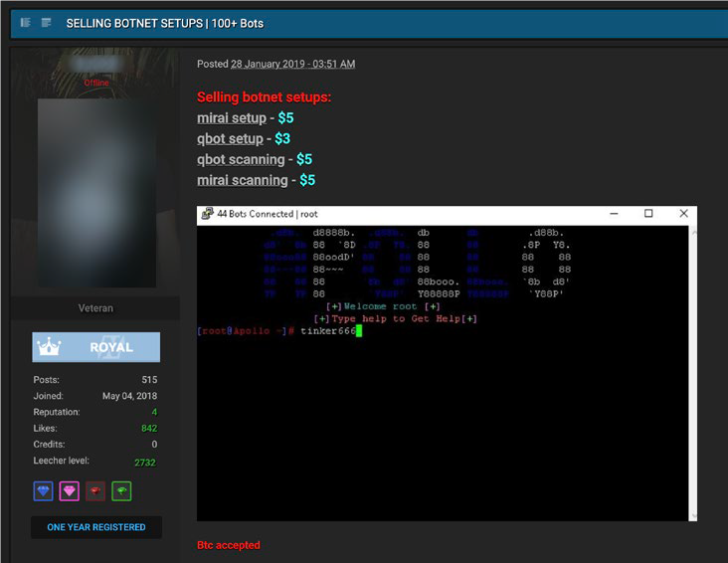Click the second list-view icon in thread header

(46, 23)
